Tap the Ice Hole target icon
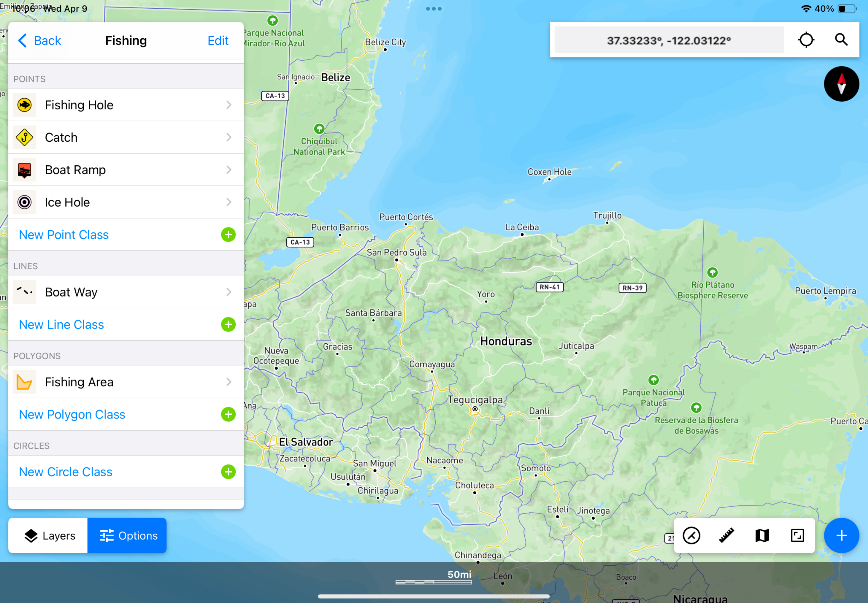Screen dimensions: 868x603 pyautogui.click(x=25, y=202)
